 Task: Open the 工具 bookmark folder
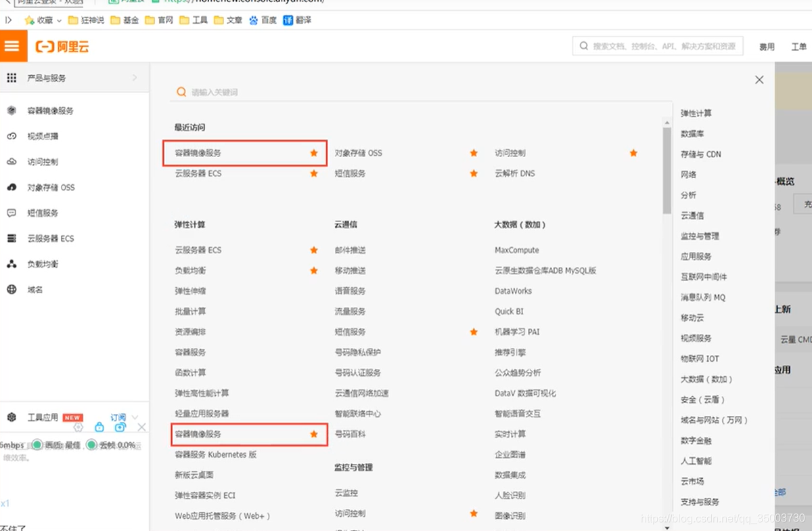click(x=194, y=20)
